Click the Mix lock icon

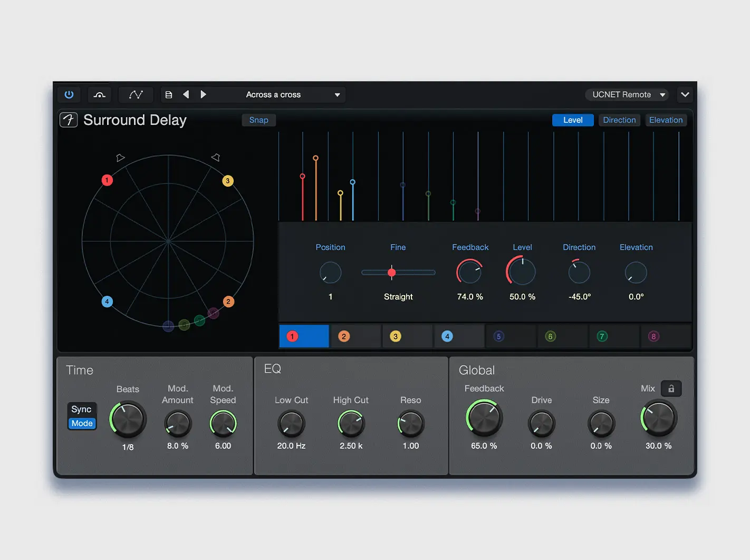click(x=671, y=389)
